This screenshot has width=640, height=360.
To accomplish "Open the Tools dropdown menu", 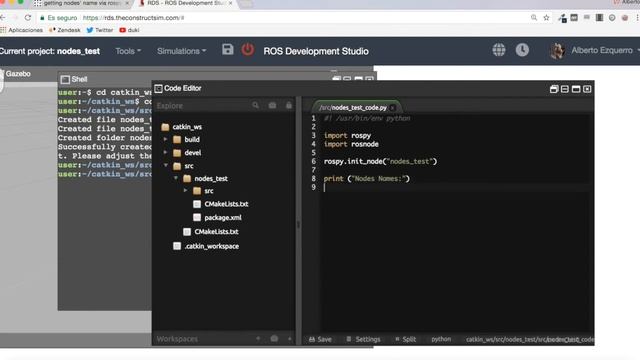I will click(x=128, y=51).
